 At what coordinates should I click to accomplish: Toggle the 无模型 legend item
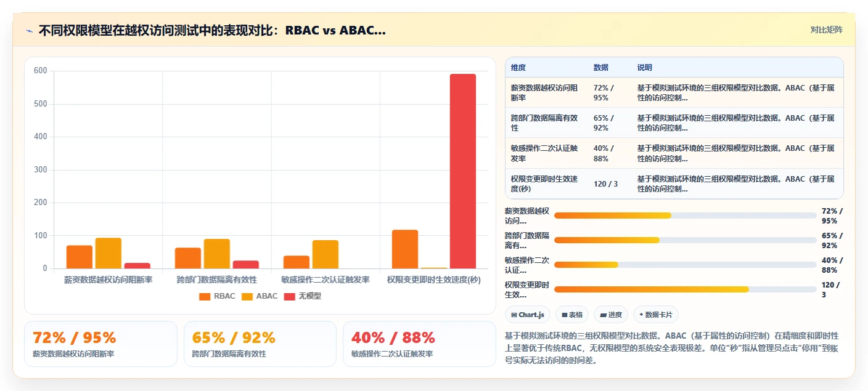[302, 296]
